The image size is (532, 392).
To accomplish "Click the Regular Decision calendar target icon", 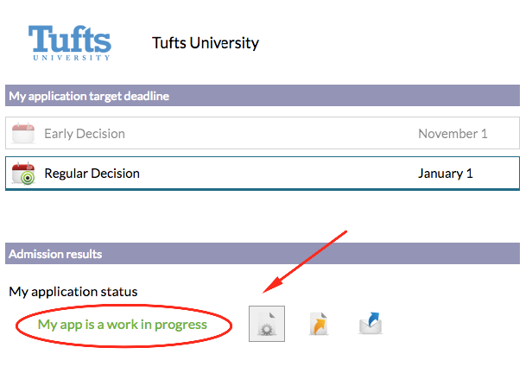I will click(x=23, y=174).
